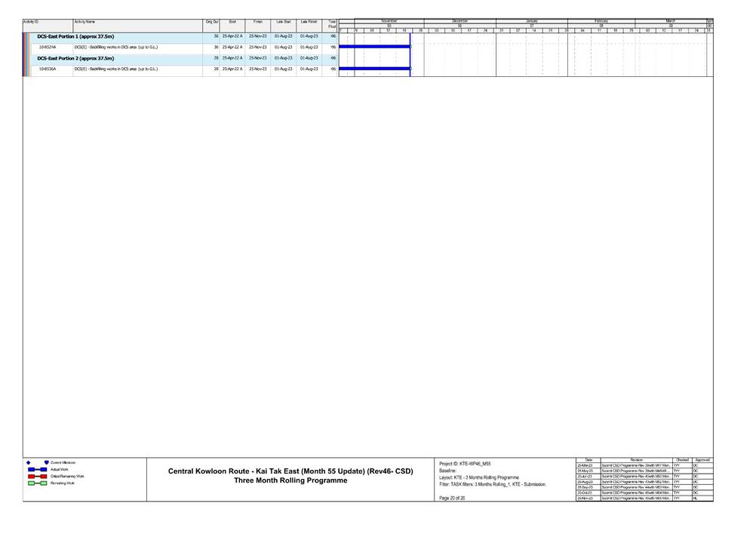Click the January month header in timescale
The width and height of the screenshot is (756, 534).
click(x=531, y=21)
